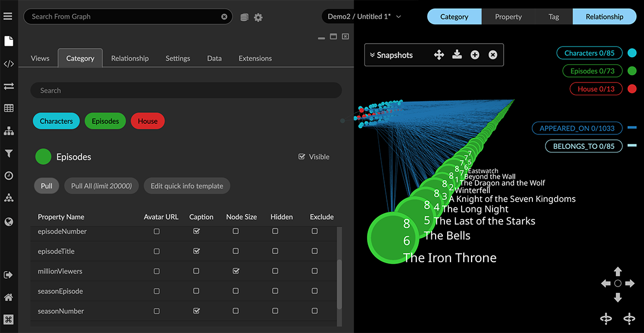Viewport: 644px width, 333px height.
Task: Click Edit quick info template button
Action: (x=187, y=186)
